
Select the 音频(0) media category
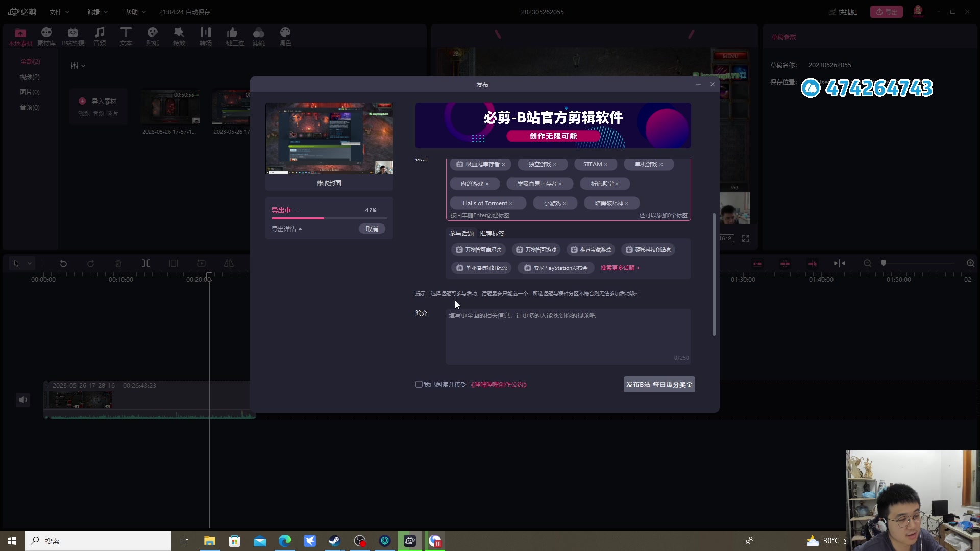(x=30, y=107)
